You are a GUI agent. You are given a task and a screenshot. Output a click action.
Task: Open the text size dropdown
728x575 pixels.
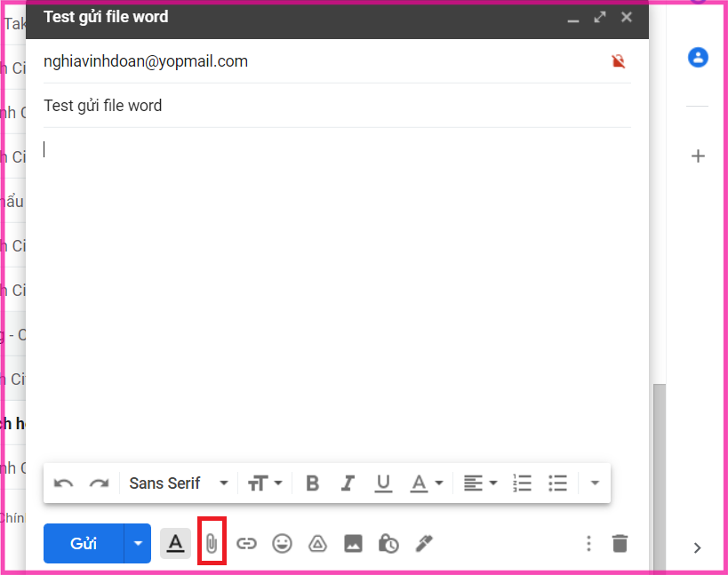coord(265,483)
